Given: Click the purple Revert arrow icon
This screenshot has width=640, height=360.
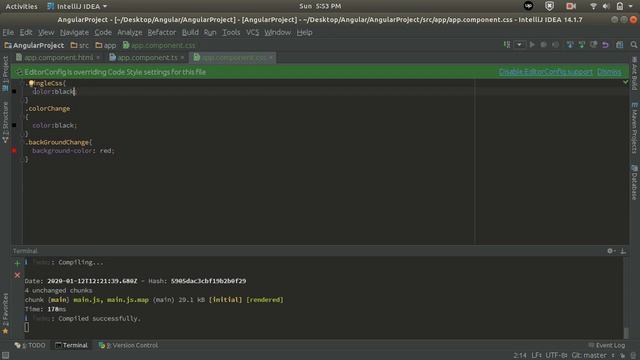Looking at the screenshot, I should (x=605, y=44).
